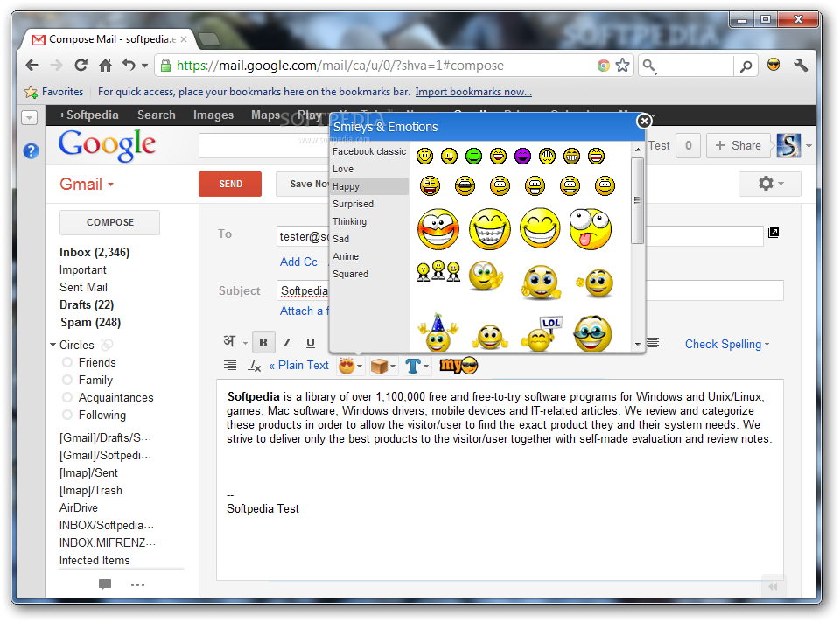Click the smiley panel vertical scrollbar thumb
This screenshot has height=622, width=840.
[x=638, y=201]
